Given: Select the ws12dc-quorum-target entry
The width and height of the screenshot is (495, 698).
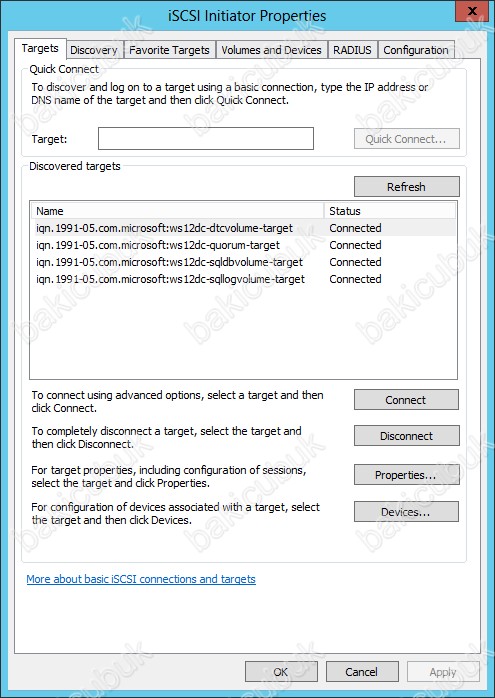Looking at the screenshot, I should coord(243,245).
